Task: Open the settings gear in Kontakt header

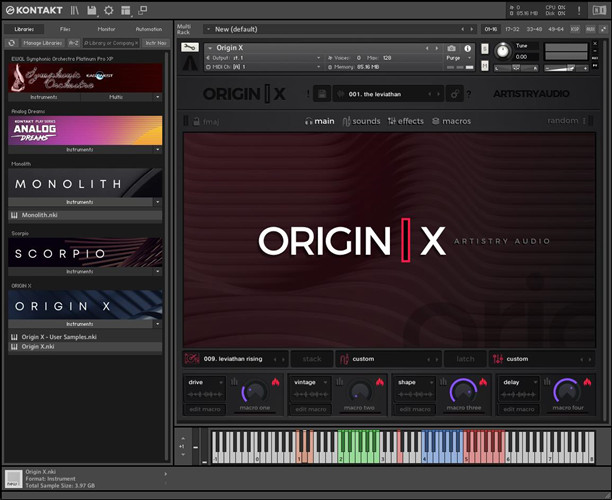Action: 109,10
